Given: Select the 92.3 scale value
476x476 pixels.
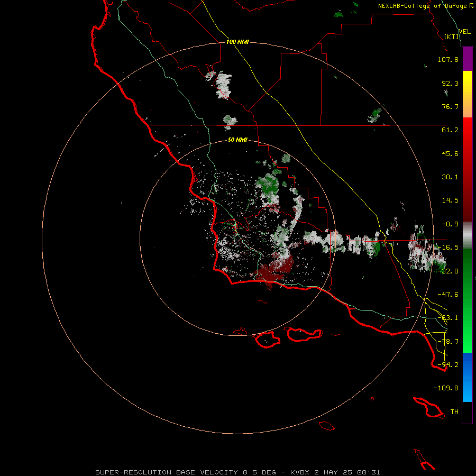Looking at the screenshot, I should (x=450, y=83).
